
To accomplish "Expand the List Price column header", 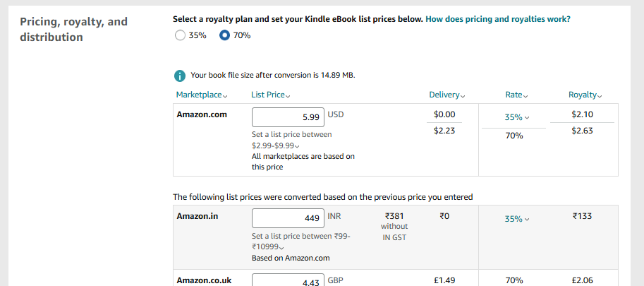I will 271,95.
